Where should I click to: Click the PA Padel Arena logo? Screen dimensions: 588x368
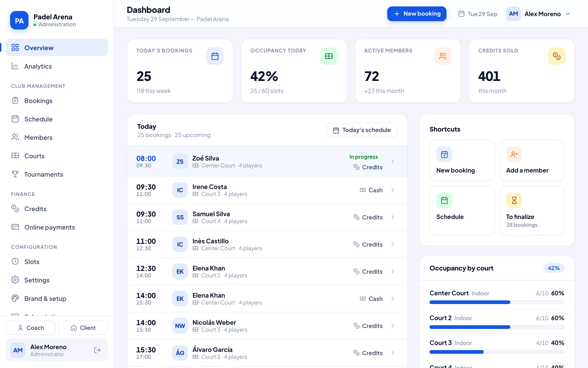click(19, 20)
